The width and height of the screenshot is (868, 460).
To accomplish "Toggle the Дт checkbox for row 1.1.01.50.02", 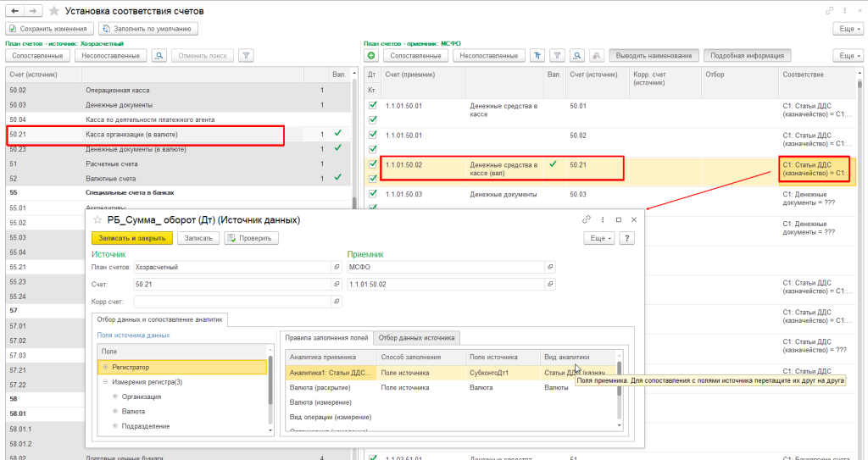I will point(372,164).
